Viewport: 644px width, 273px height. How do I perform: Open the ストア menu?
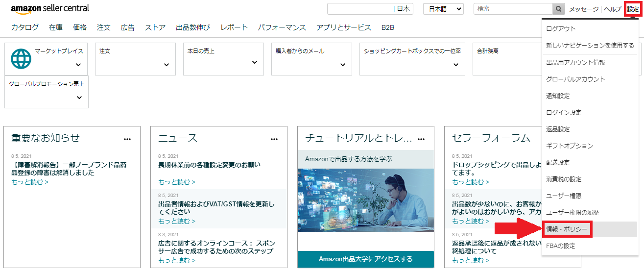(155, 27)
